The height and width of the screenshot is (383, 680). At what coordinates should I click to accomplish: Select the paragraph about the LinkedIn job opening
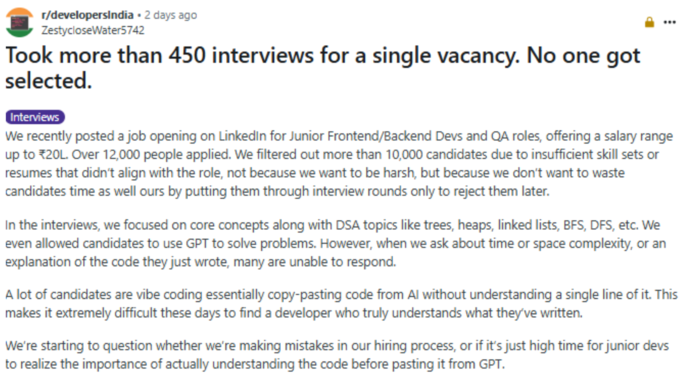pyautogui.click(x=339, y=164)
